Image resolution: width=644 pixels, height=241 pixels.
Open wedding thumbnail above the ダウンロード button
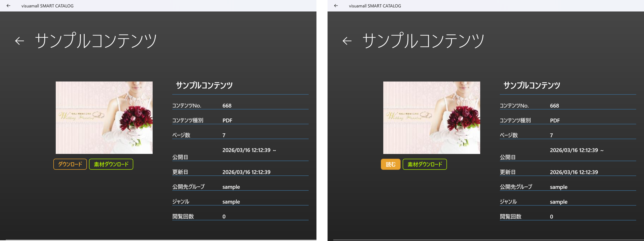[x=104, y=117]
